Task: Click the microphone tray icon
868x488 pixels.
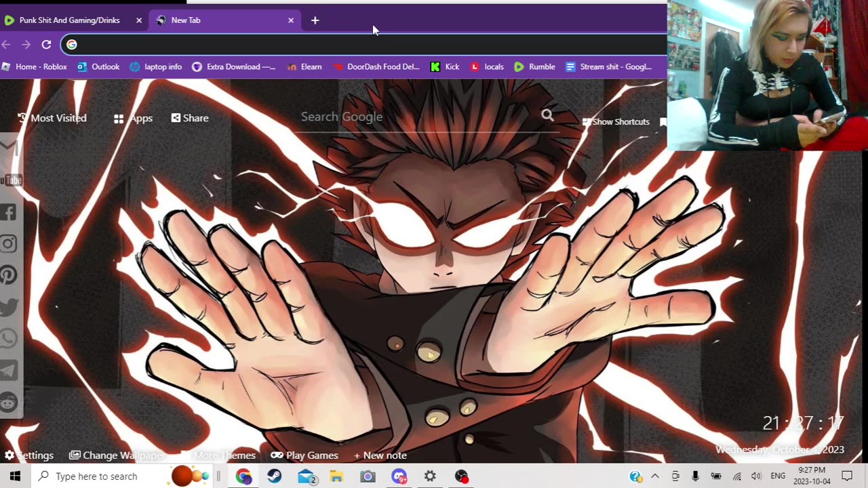Action: pos(695,476)
